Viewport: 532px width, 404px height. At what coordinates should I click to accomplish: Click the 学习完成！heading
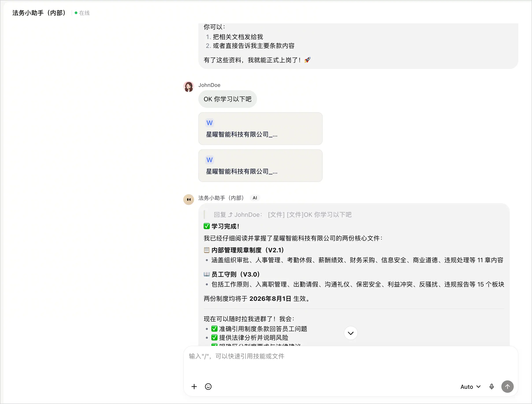[221, 226]
